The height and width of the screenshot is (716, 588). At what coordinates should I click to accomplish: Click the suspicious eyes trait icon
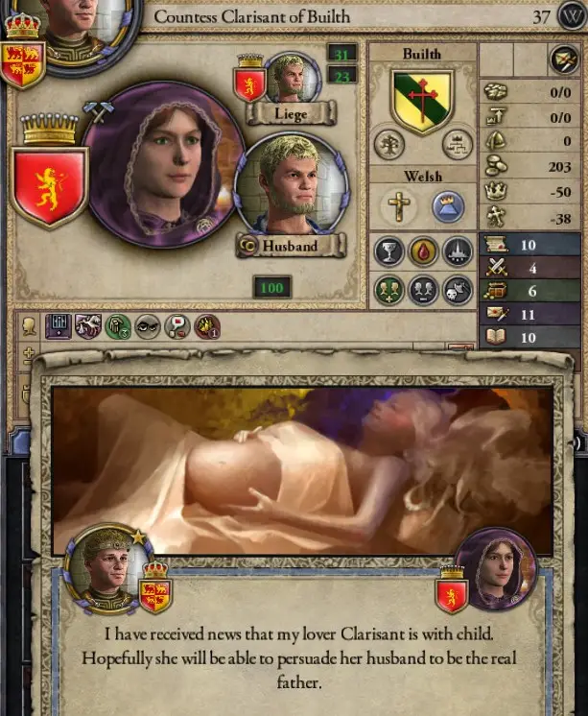tap(148, 326)
